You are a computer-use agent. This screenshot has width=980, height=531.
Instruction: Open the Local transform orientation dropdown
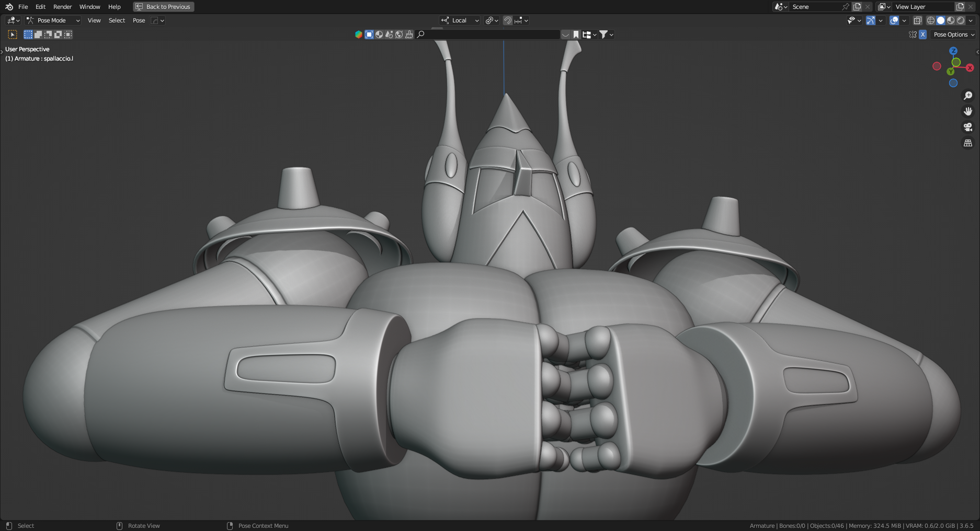pos(460,20)
